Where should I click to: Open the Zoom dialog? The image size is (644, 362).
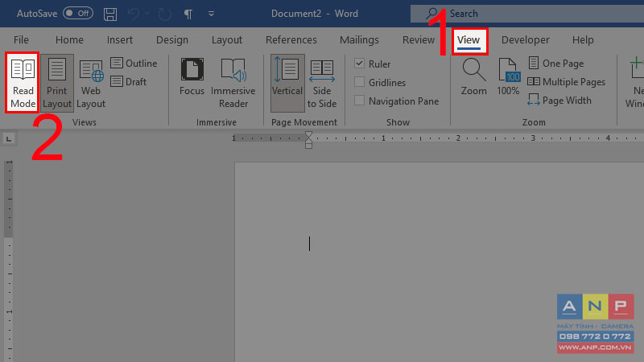tap(473, 77)
